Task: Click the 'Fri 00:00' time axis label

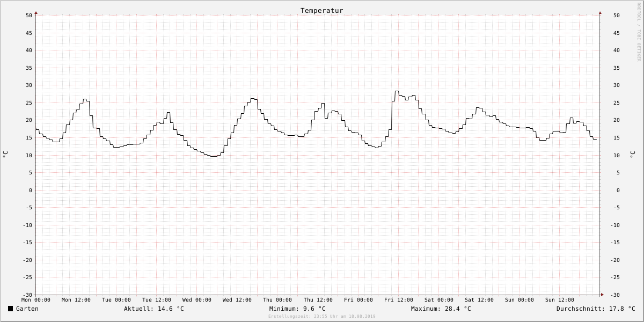Action: point(358,300)
